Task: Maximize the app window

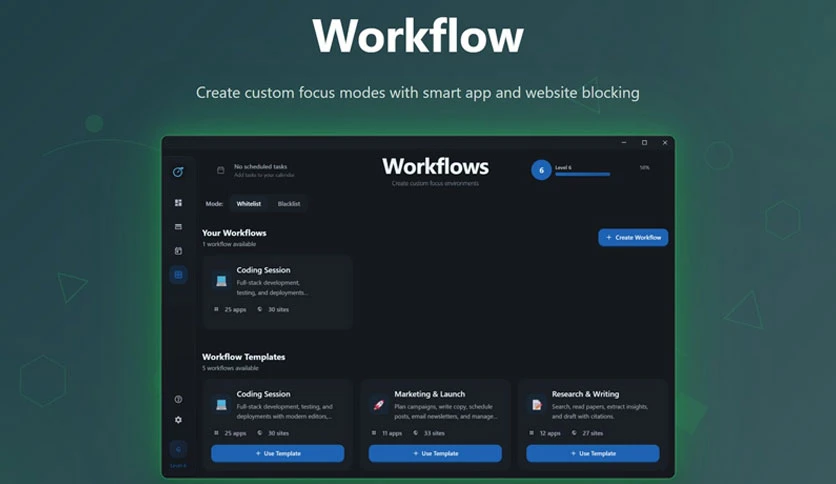Action: [644, 142]
